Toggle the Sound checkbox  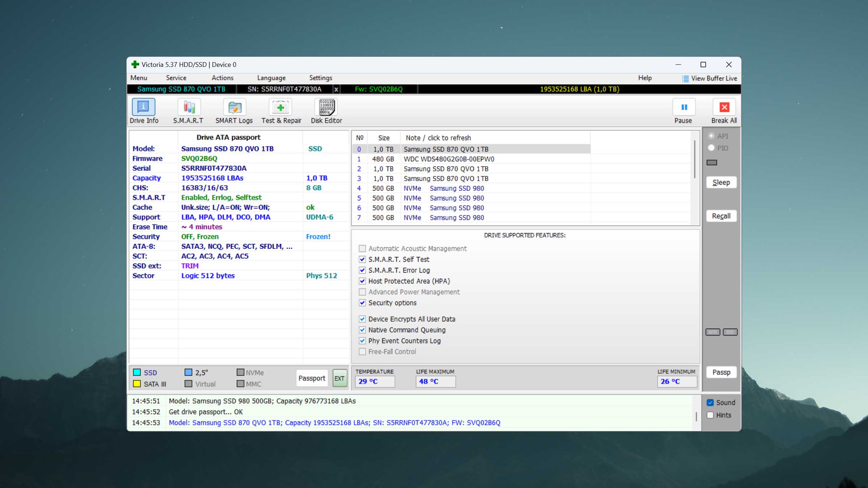tap(710, 402)
